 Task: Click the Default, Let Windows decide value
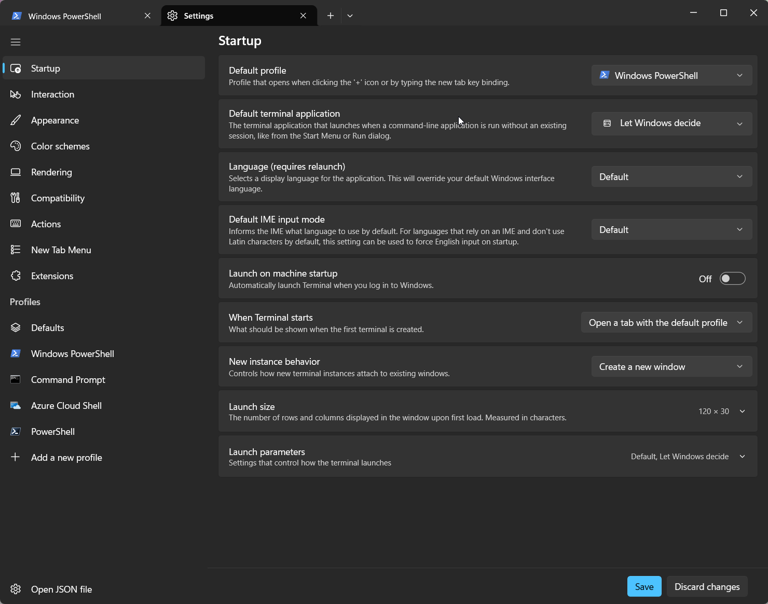point(679,457)
